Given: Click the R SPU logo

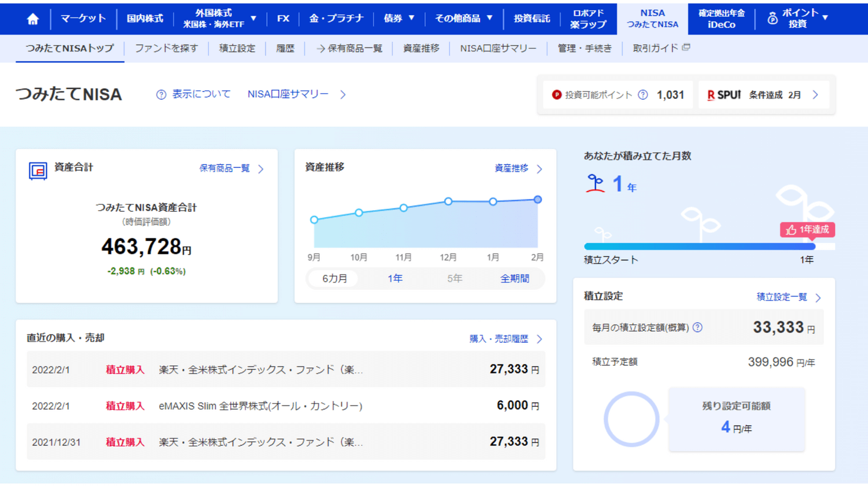Looking at the screenshot, I should click(x=724, y=95).
